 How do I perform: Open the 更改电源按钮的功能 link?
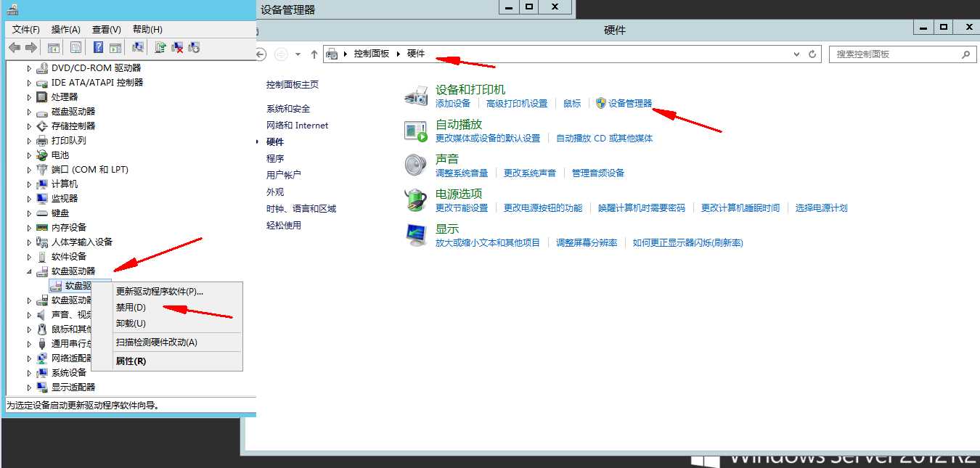click(543, 208)
